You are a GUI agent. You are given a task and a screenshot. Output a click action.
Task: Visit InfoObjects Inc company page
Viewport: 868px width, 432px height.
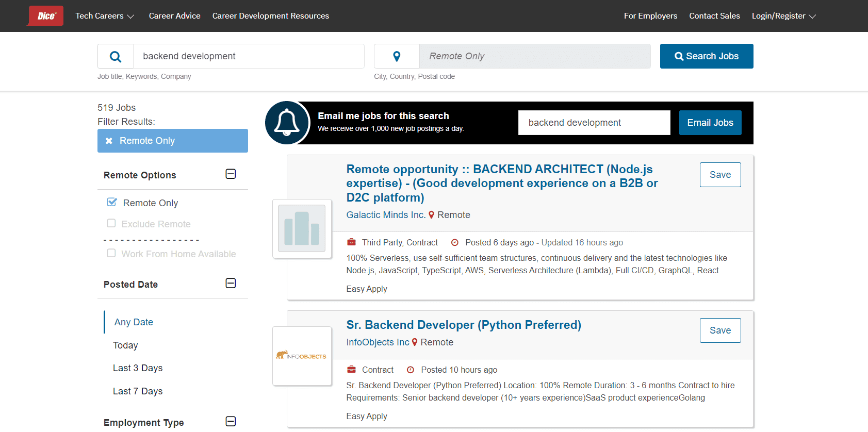378,342
